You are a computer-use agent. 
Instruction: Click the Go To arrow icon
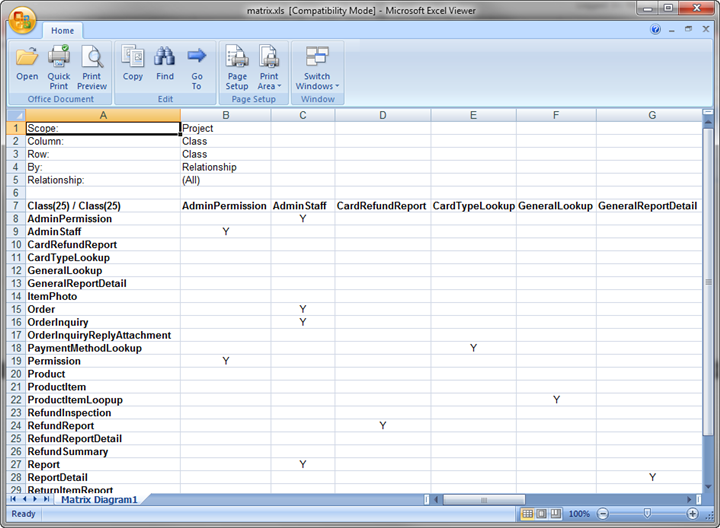tap(197, 67)
